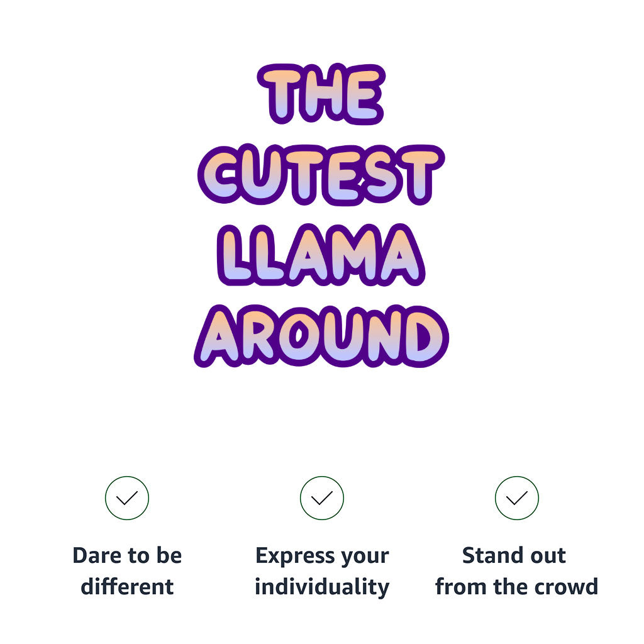The width and height of the screenshot is (644, 644).
Task: Click the checkmark above "Dare to be different"
Action: click(127, 498)
